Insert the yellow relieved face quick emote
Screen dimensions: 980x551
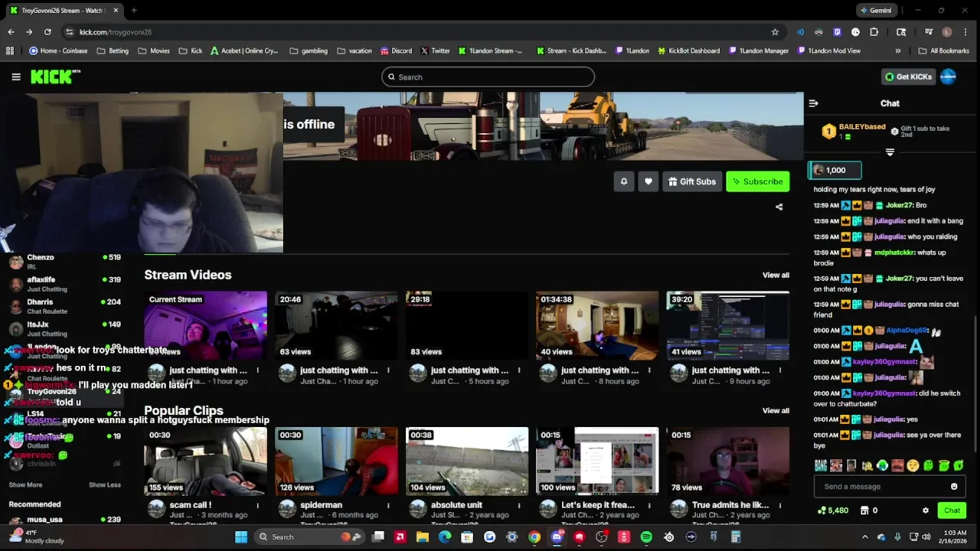pos(913,465)
